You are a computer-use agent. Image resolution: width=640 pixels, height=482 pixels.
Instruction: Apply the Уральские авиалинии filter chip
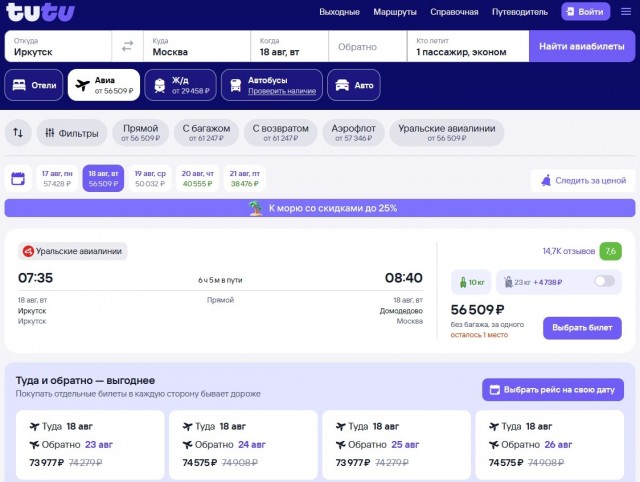[x=447, y=133]
